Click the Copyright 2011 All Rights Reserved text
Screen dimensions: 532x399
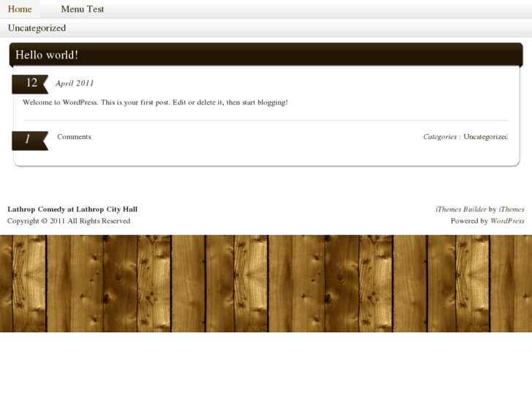pos(69,220)
